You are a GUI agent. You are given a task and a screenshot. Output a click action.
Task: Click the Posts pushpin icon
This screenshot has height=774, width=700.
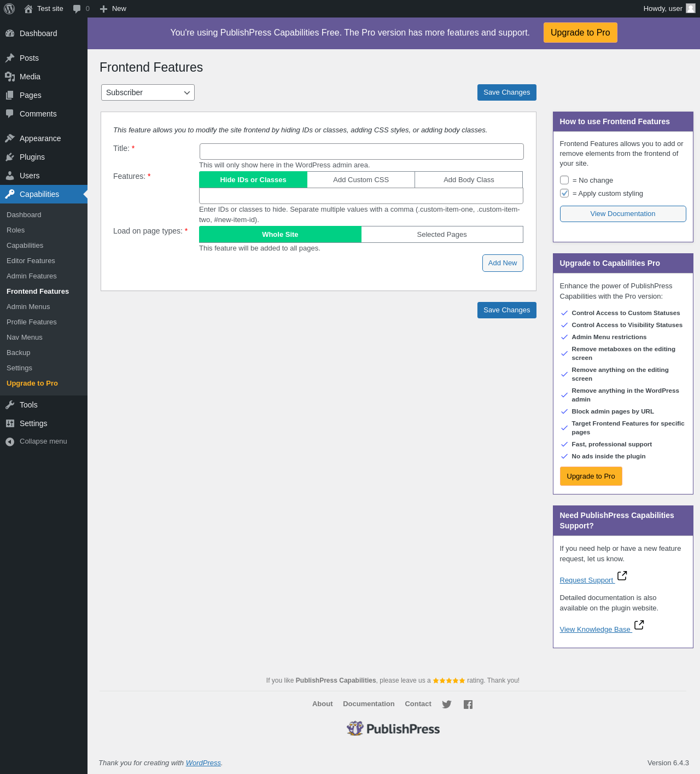tap(10, 58)
